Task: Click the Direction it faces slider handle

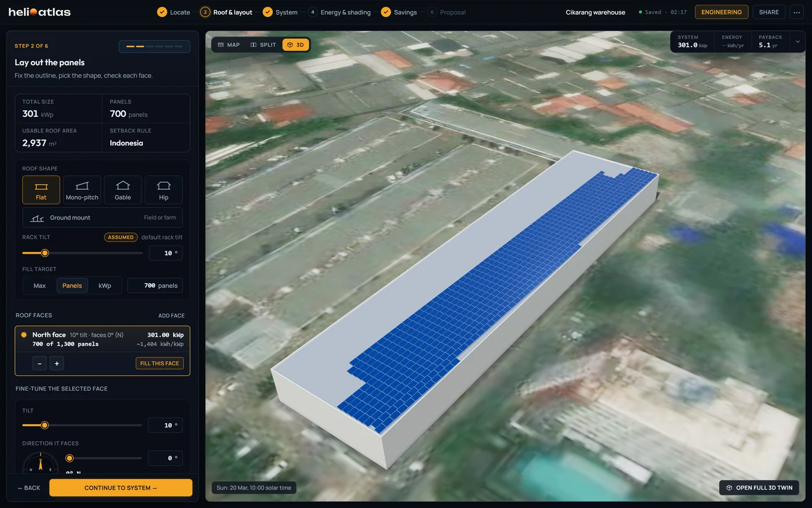Action: pyautogui.click(x=70, y=458)
